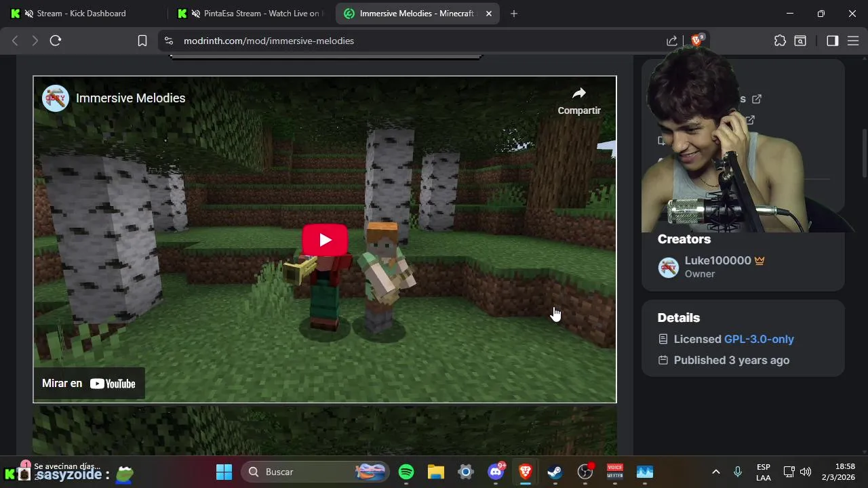Click the 'Details' heading
The height and width of the screenshot is (488, 868).
[x=678, y=318]
